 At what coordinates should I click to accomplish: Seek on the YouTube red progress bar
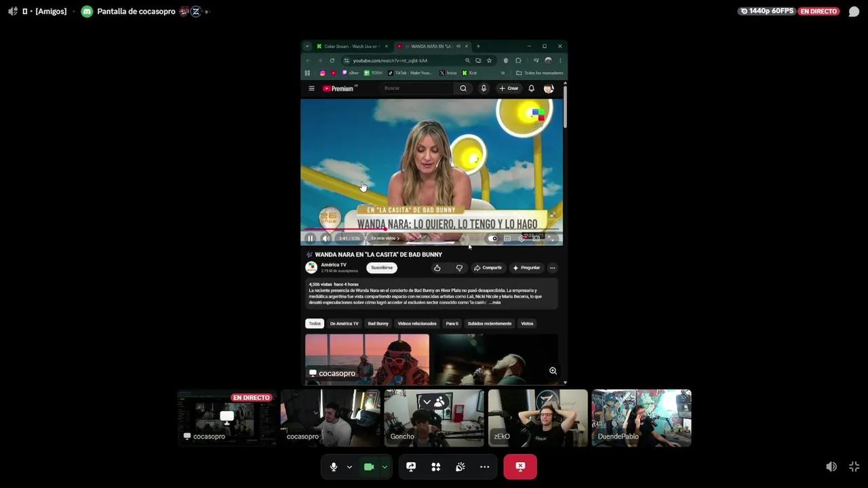point(431,230)
